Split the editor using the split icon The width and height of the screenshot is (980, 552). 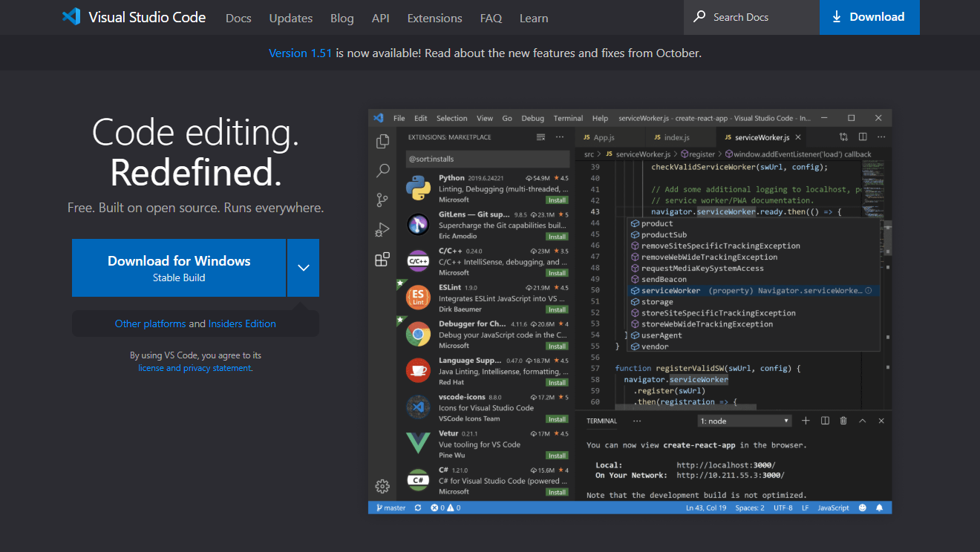(x=863, y=137)
